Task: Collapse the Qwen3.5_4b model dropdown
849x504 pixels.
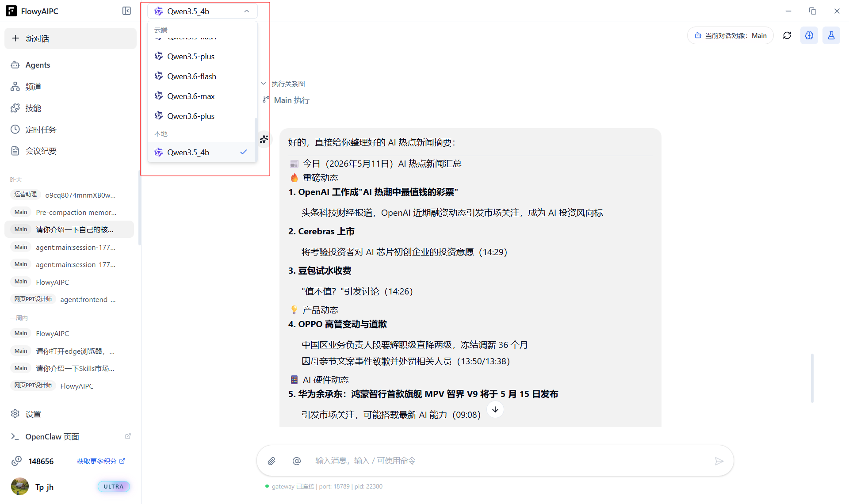Action: (203, 11)
